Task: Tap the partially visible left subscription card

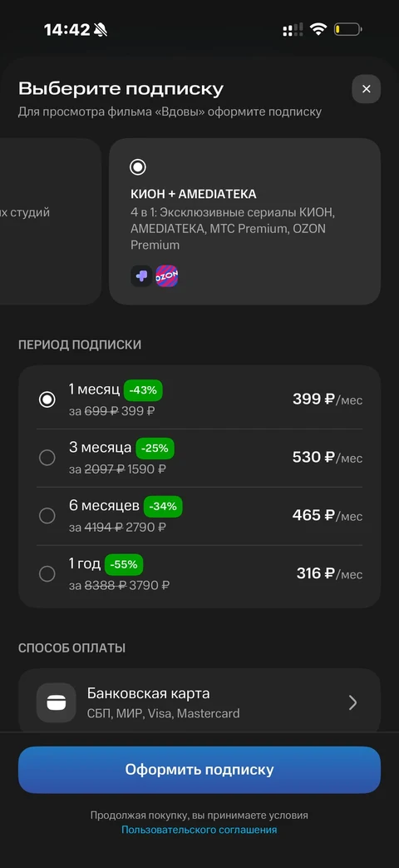Action: [50, 221]
